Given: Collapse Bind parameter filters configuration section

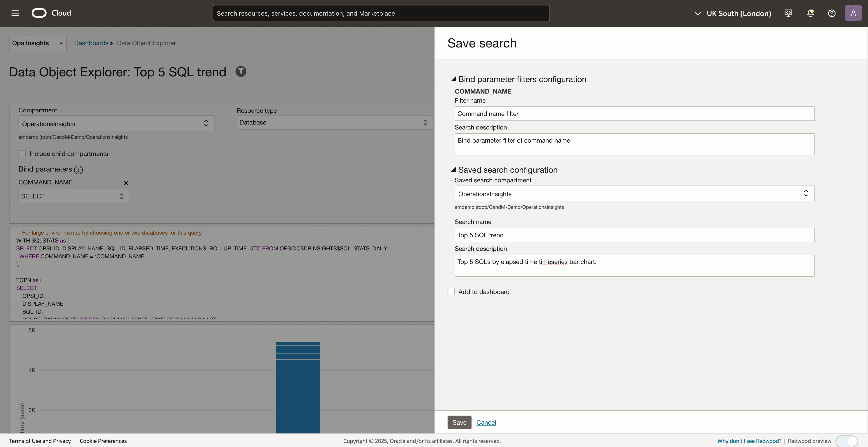Looking at the screenshot, I should pyautogui.click(x=453, y=79).
